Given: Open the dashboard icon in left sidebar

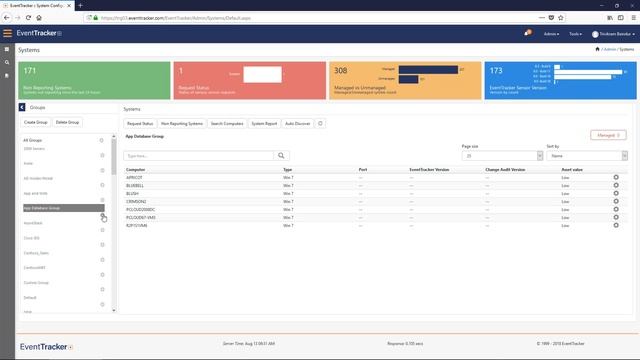Looking at the screenshot, I should [7, 49].
